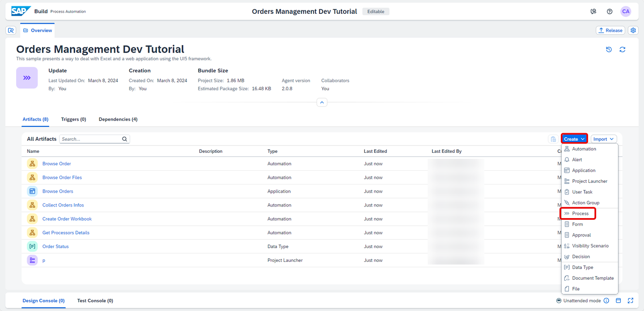Viewport: 644px width, 311px height.
Task: Choose Decision in the Create menu
Action: [590, 256]
